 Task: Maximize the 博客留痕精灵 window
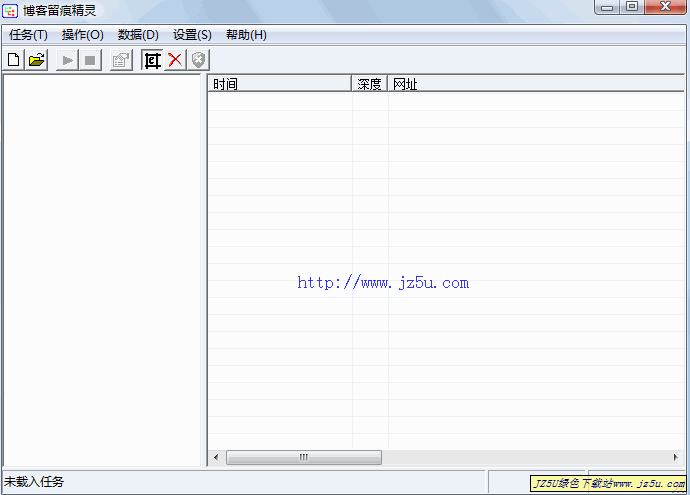[632, 7]
